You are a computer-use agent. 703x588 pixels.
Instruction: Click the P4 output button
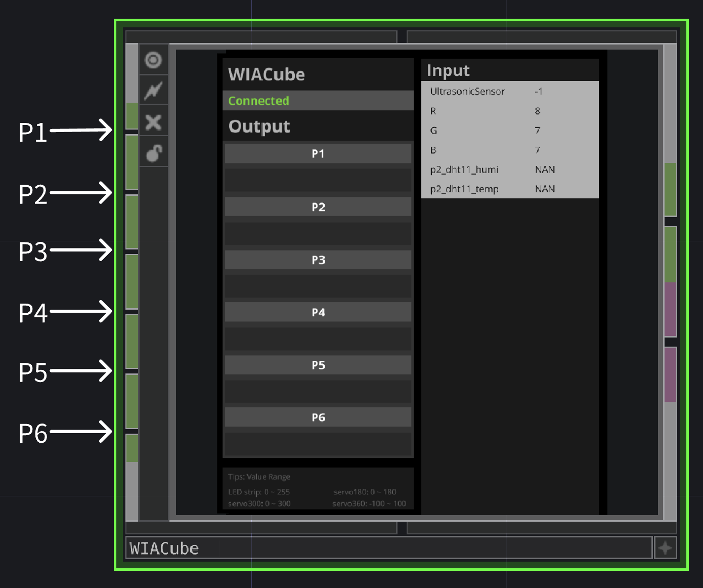[x=318, y=312]
